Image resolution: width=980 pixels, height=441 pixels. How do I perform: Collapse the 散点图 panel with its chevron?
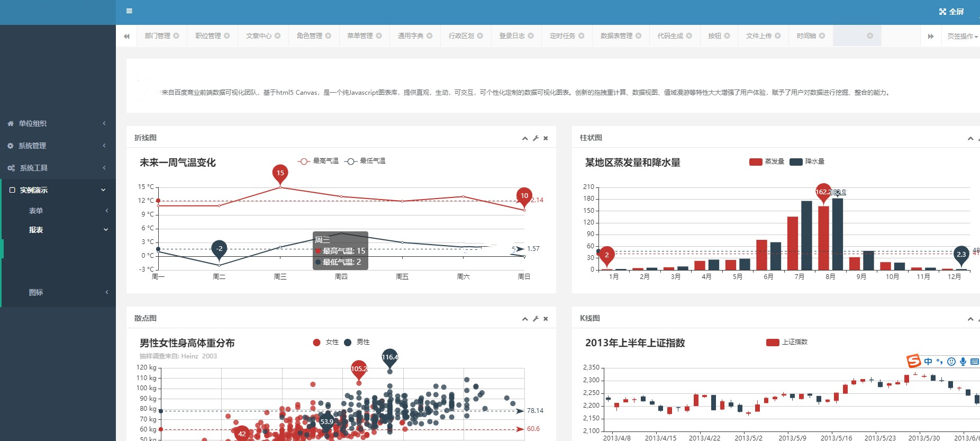[x=525, y=319]
